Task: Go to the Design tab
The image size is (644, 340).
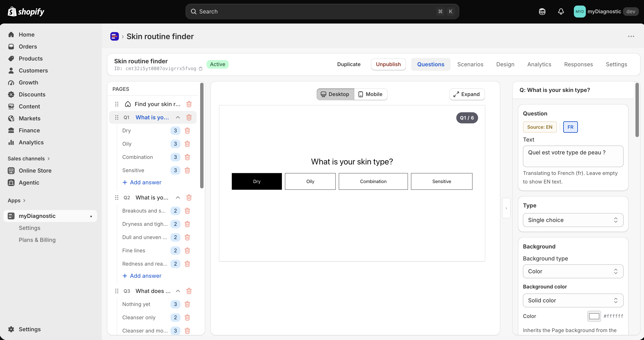Action: point(505,64)
